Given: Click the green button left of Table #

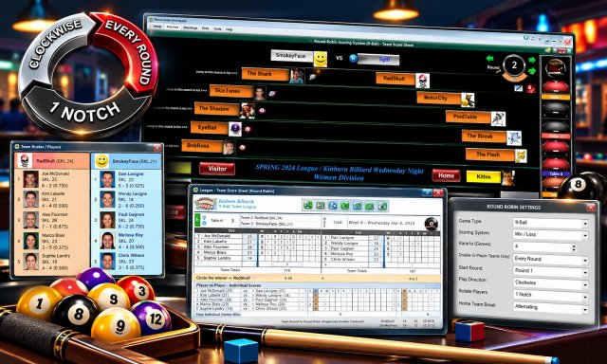Looking at the screenshot, I should [x=197, y=220].
